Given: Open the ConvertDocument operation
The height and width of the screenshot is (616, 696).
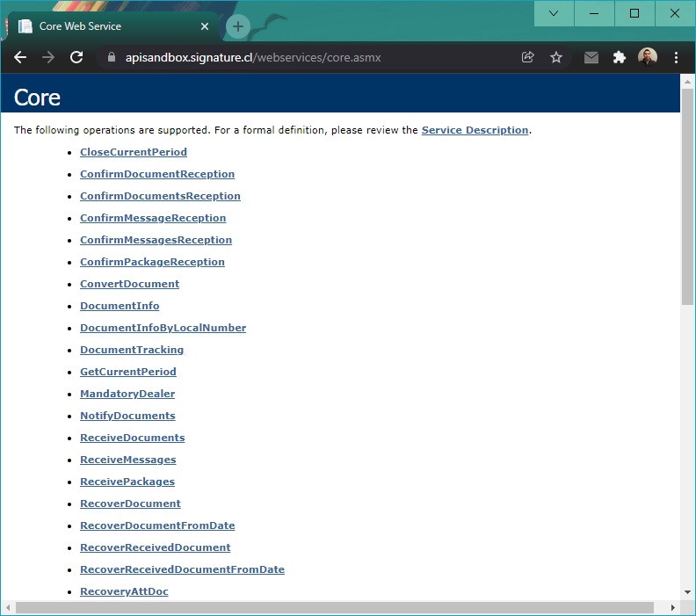Looking at the screenshot, I should 129,284.
